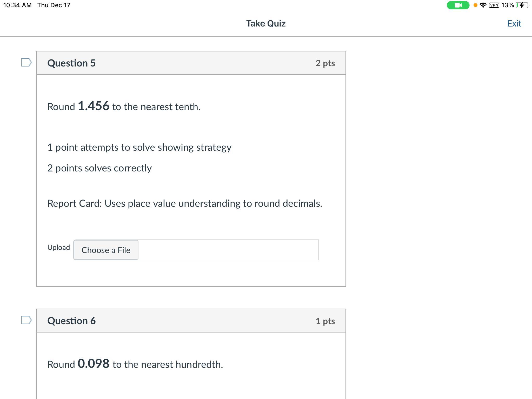
Task: Click the number 0.098 in Question 6
Action: (94, 364)
